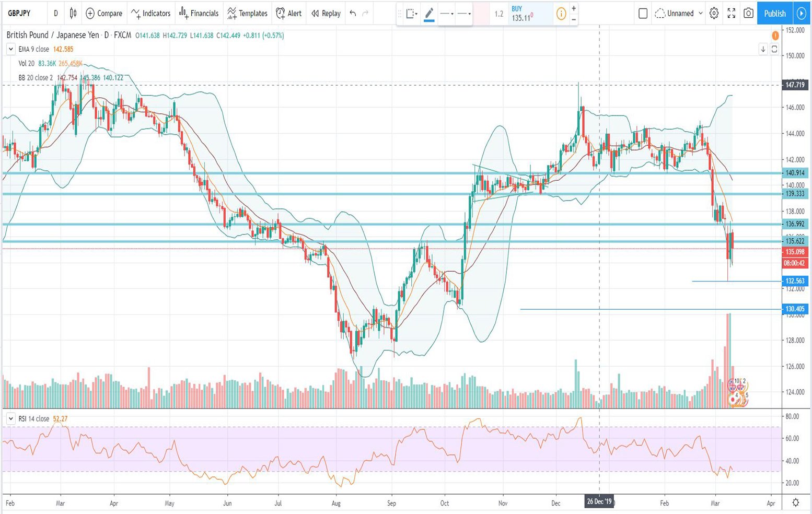Undo the last chart action

(353, 13)
